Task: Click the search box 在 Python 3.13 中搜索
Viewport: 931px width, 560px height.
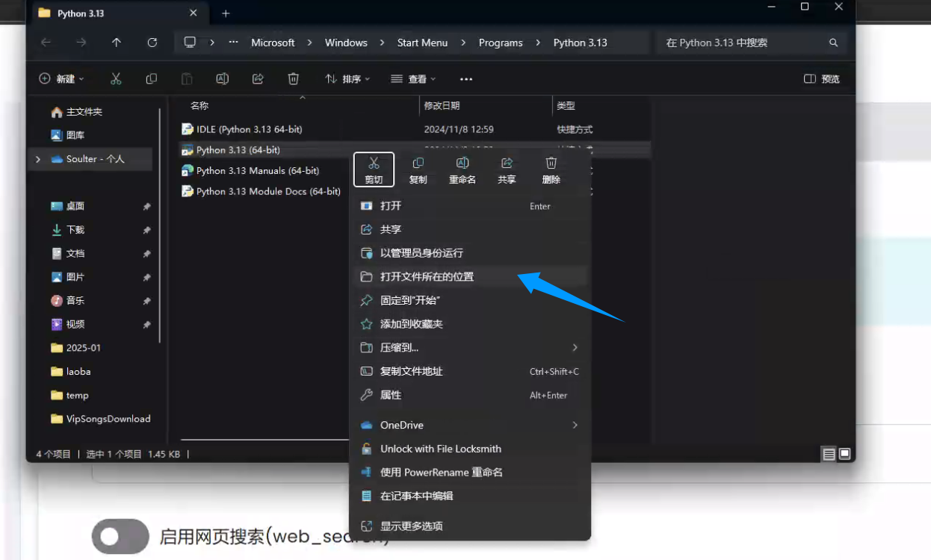Action: tap(750, 43)
